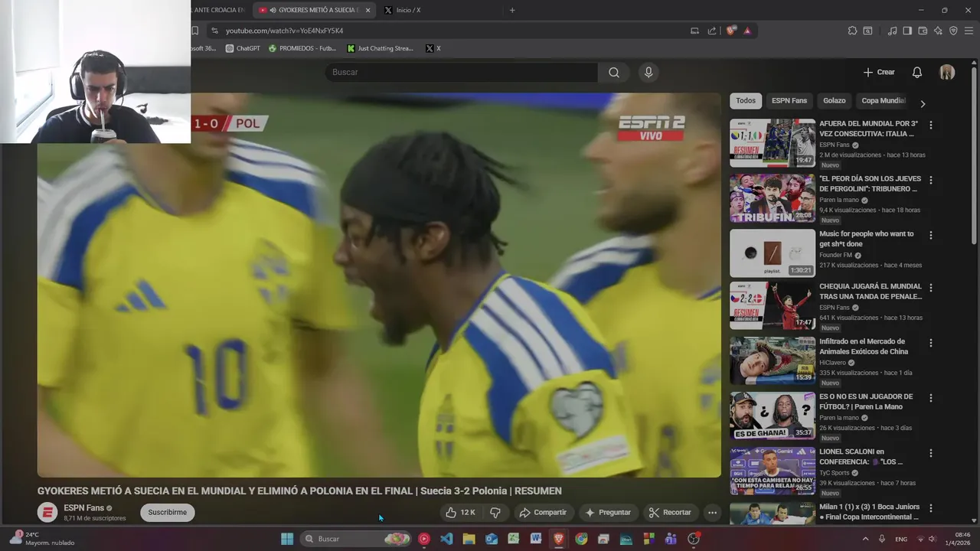
Task: Open options for 'LIONEL SCALONI' video
Action: [931, 453]
